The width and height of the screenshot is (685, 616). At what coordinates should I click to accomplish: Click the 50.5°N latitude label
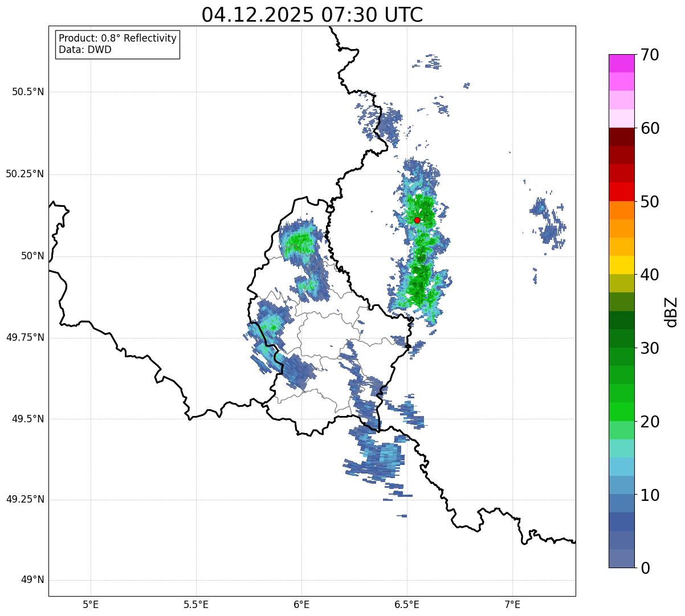pos(28,92)
